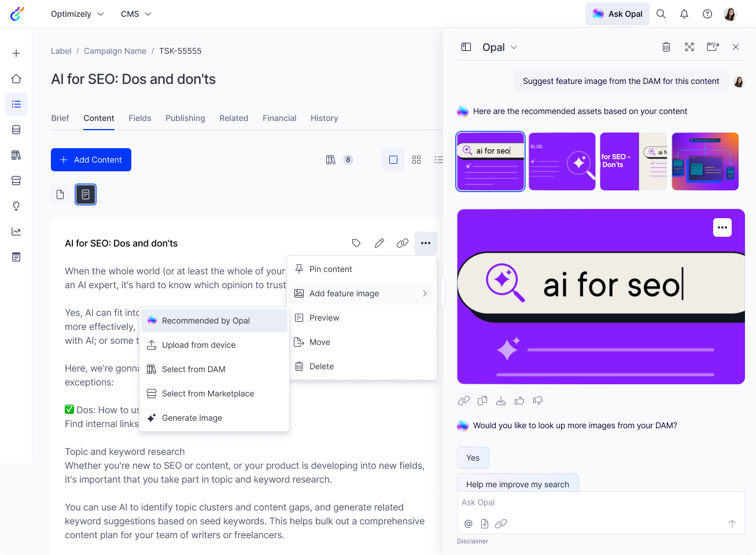
Task: Switch to single card view
Action: click(393, 160)
